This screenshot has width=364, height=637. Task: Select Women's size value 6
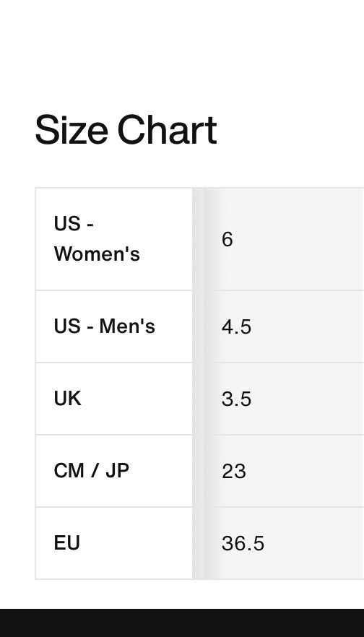(x=227, y=239)
